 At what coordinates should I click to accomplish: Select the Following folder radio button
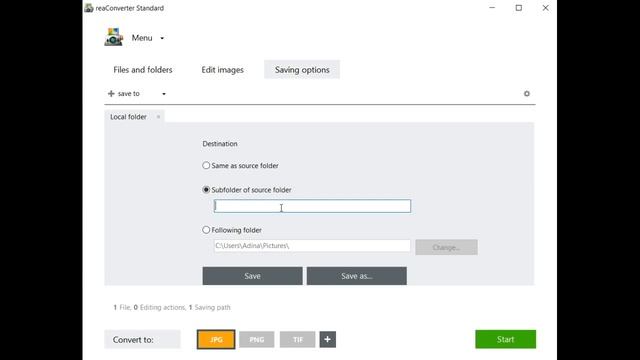pyautogui.click(x=206, y=230)
